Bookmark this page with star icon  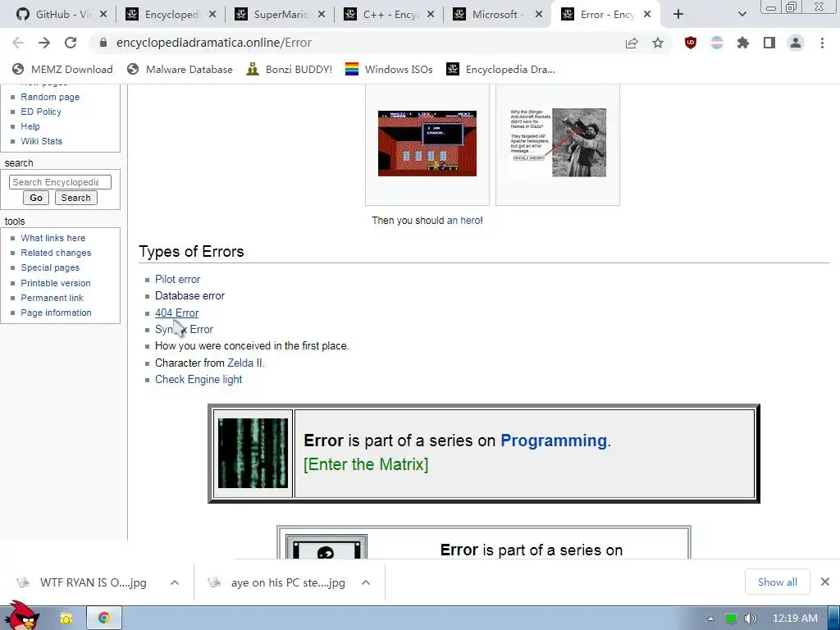658,43
